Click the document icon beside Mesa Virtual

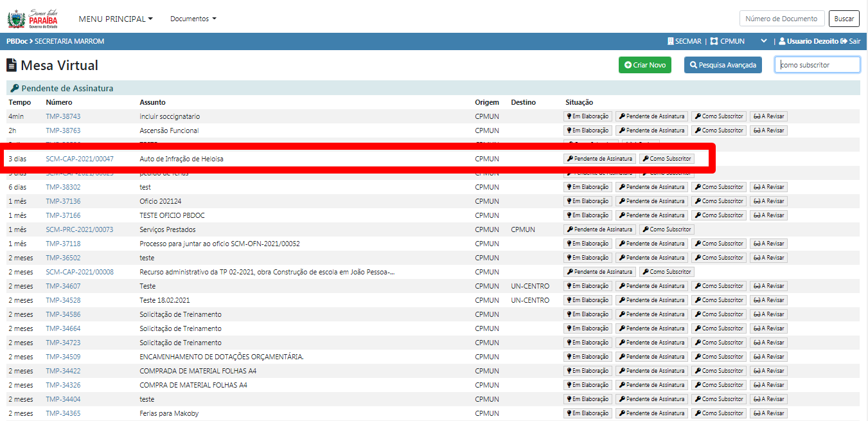tap(12, 66)
